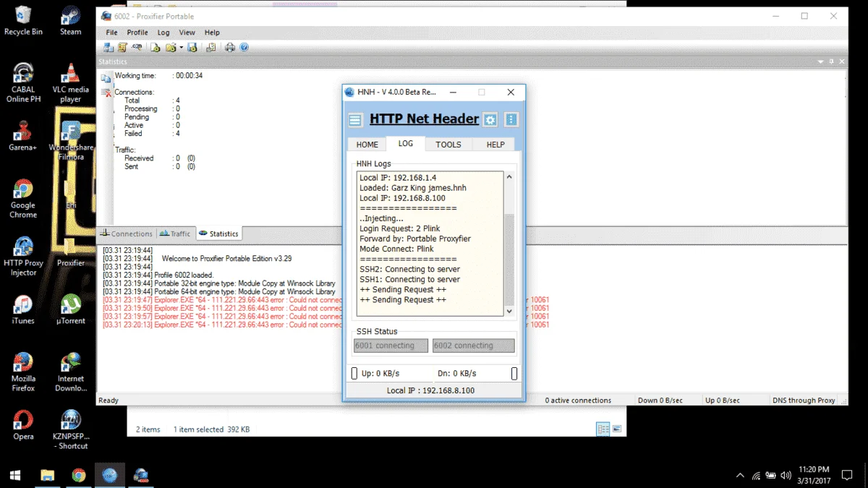Click the checklist toolbar icon in Proxifier
Screen dimensions: 868x488
(211, 47)
